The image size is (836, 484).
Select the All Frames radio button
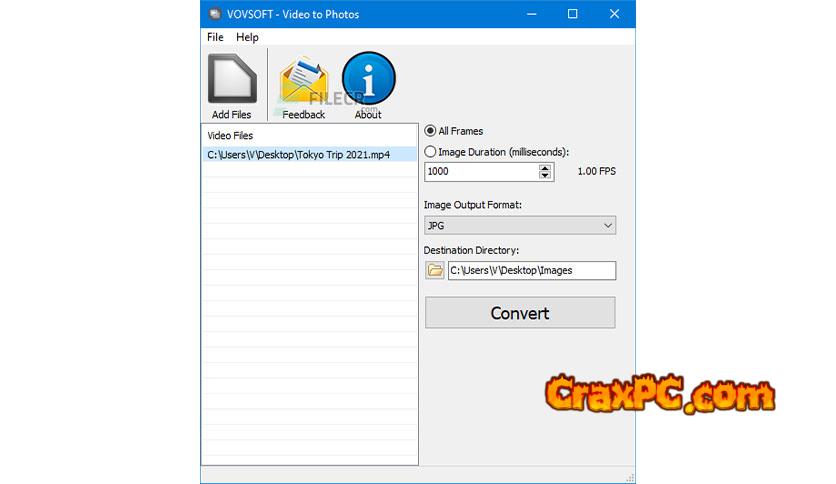[x=430, y=131]
